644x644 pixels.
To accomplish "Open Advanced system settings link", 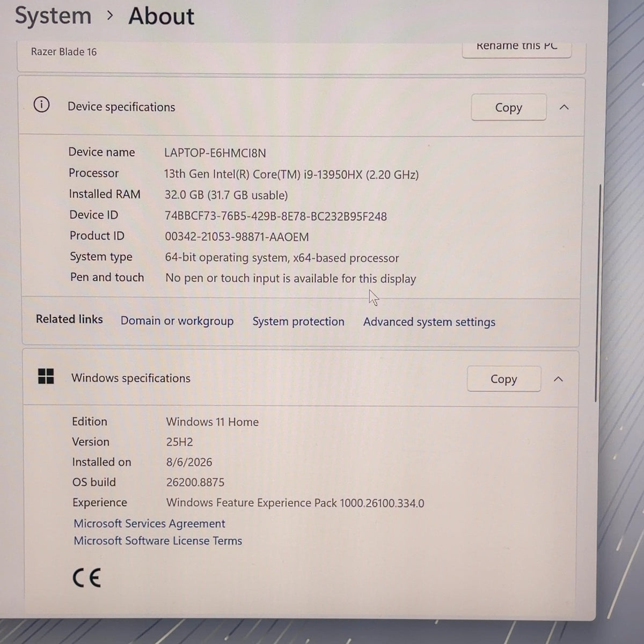I will pos(429,322).
